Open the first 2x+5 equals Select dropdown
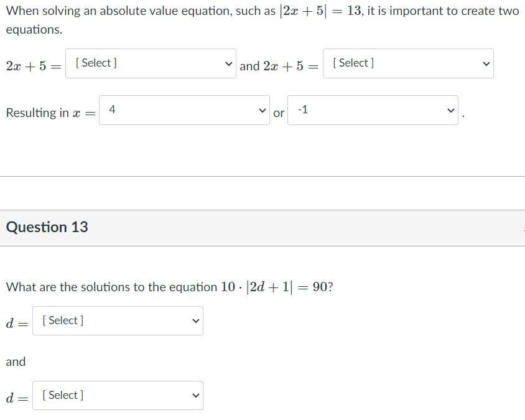Image resolution: width=525 pixels, height=420 pixels. click(151, 63)
